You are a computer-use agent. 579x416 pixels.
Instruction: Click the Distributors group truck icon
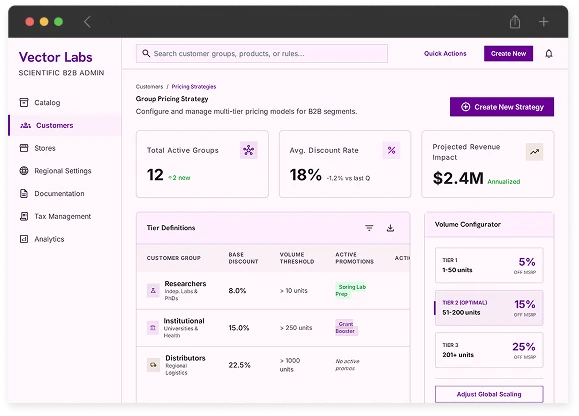(x=153, y=365)
